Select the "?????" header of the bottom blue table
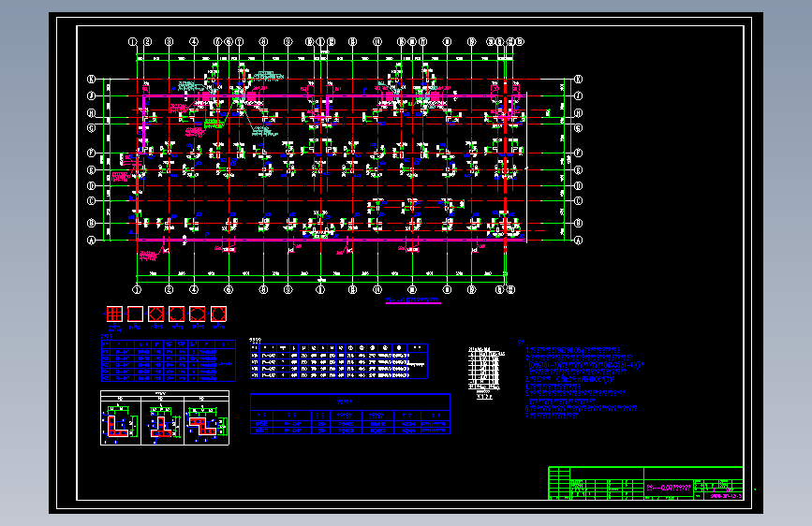 (345, 402)
